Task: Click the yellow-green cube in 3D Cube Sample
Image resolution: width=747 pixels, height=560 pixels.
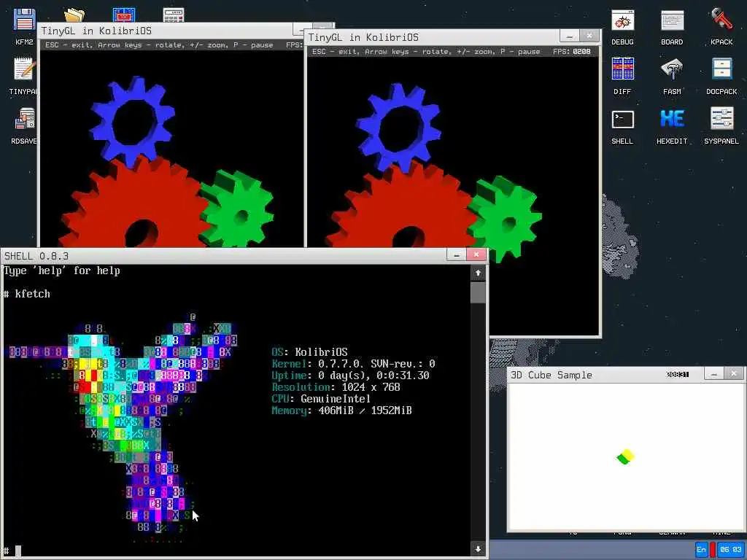Action: point(625,456)
